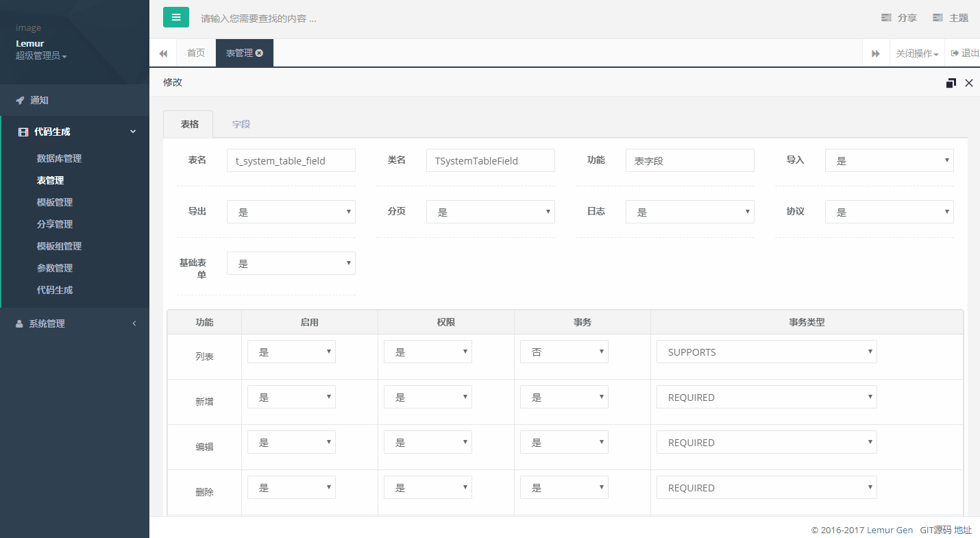Open 删除 row REQUIRED 事务类型 dropdown
Viewport: 980px width, 538px height.
pos(767,487)
